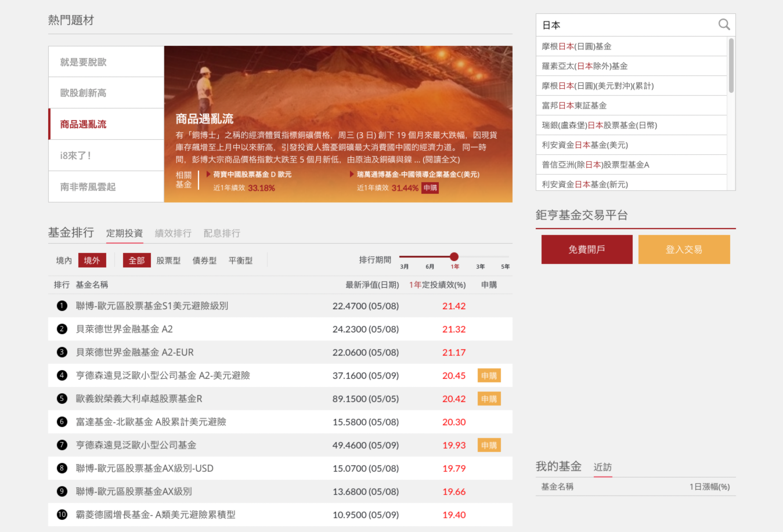Toggle the 境外 fund filter

point(92,260)
